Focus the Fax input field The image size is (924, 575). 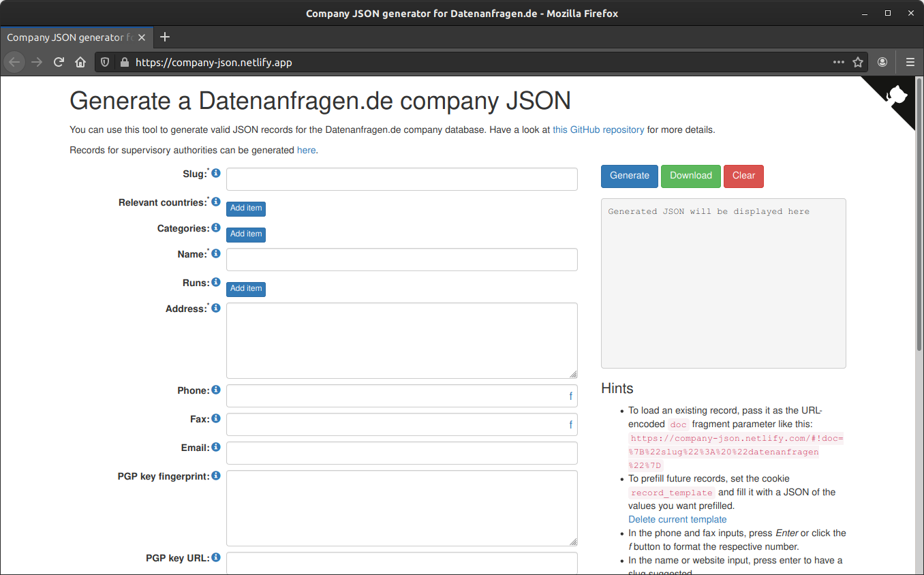click(402, 424)
